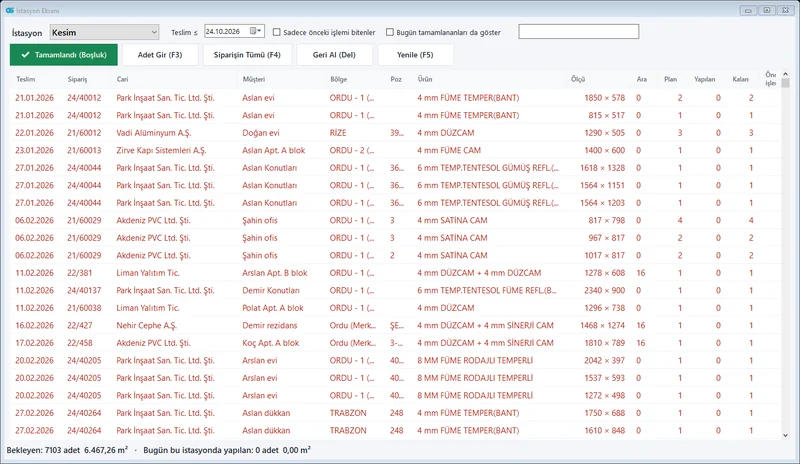Click 6 mm TEMP.TENTESOL FÜME REFL. product cell
The width and height of the screenshot is (800, 464).
point(487,290)
